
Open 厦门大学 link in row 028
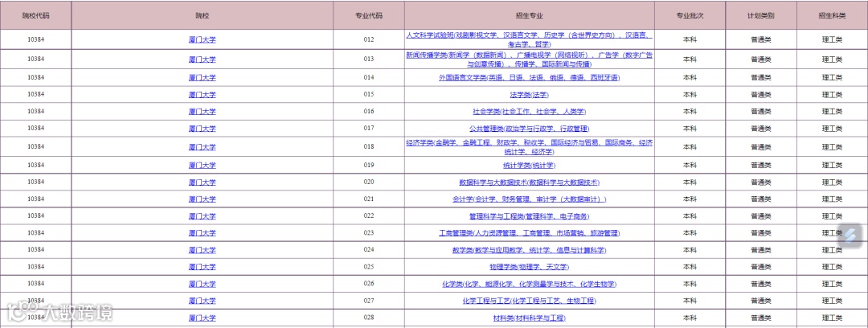coord(202,318)
